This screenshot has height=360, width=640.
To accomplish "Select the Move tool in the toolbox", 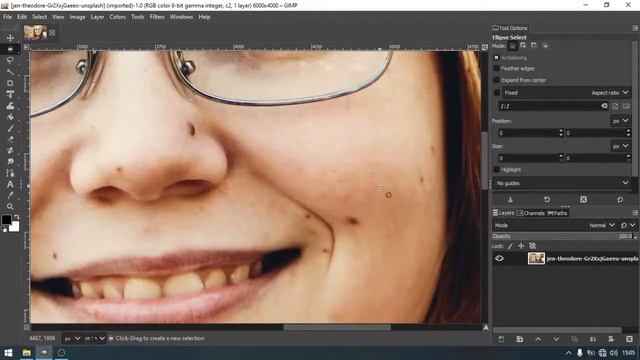I will click(10, 38).
